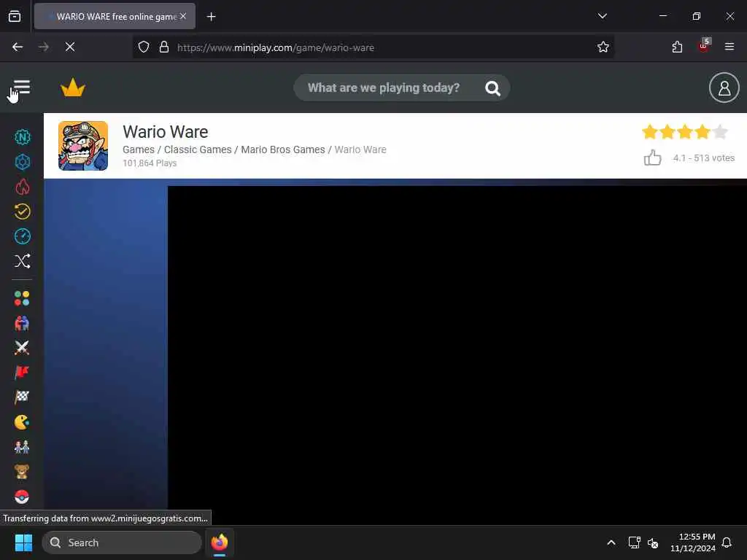
Task: Open the Windows Start menu
Action: (23, 542)
